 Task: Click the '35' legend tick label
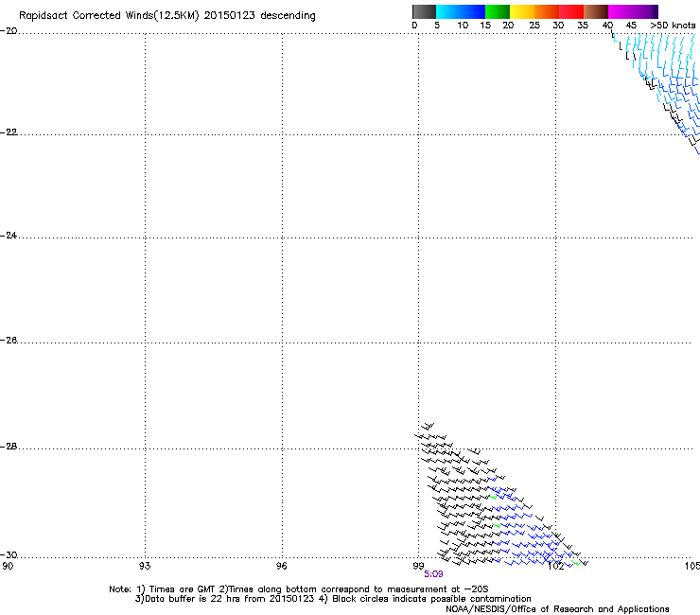pyautogui.click(x=583, y=25)
